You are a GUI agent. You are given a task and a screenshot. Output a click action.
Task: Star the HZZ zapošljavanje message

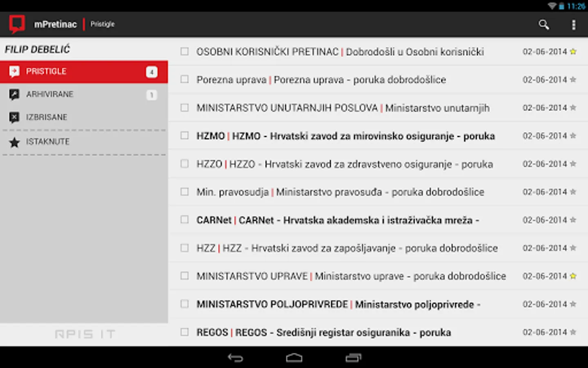click(573, 248)
